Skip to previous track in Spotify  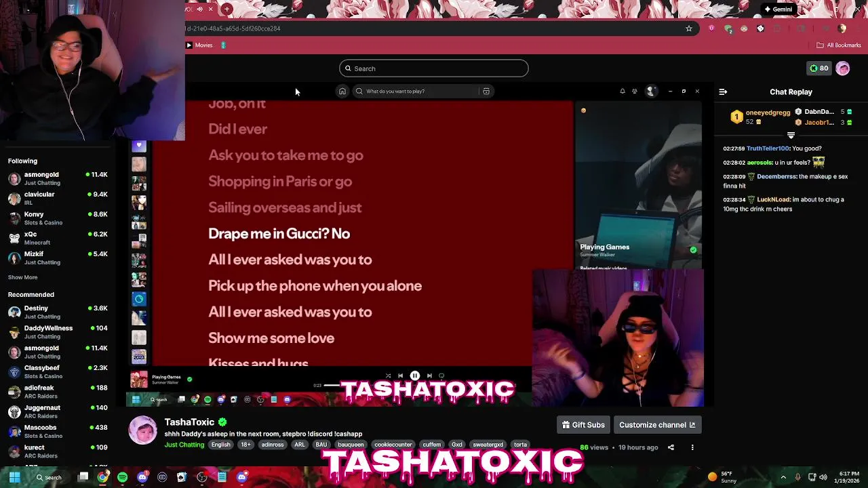400,375
